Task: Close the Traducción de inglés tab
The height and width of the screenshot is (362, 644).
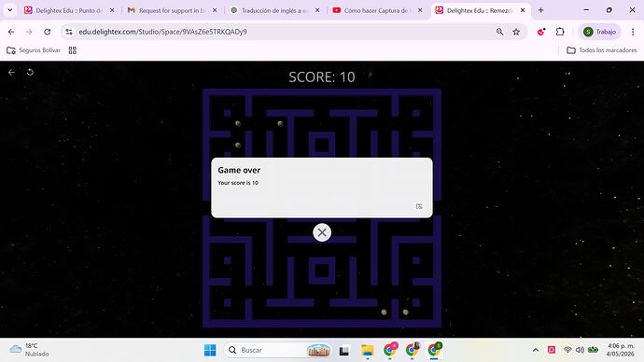Action: [x=317, y=10]
